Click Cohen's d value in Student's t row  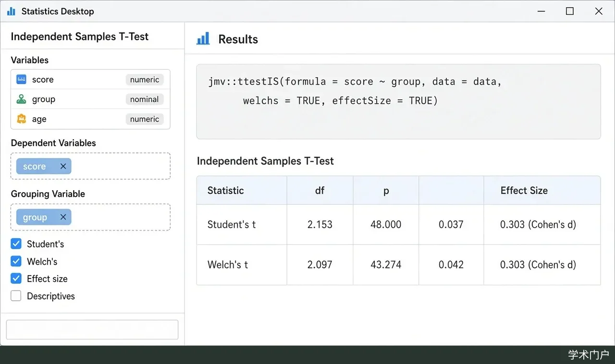click(542, 224)
